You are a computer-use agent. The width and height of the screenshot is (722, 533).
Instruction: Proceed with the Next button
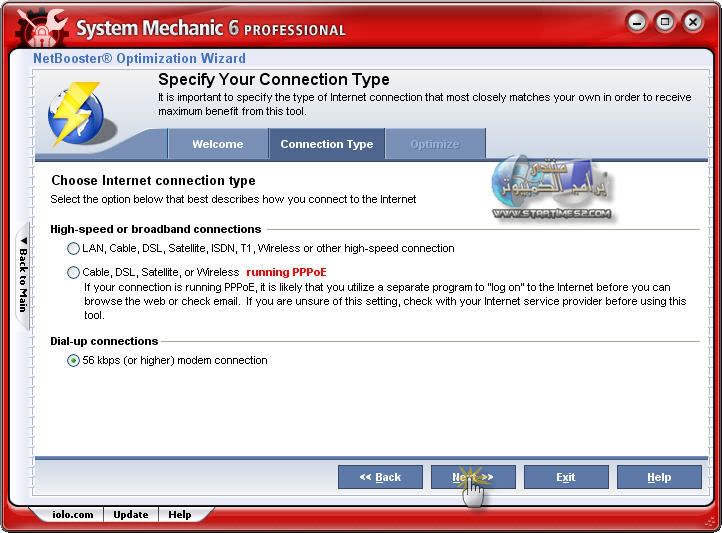click(x=473, y=477)
